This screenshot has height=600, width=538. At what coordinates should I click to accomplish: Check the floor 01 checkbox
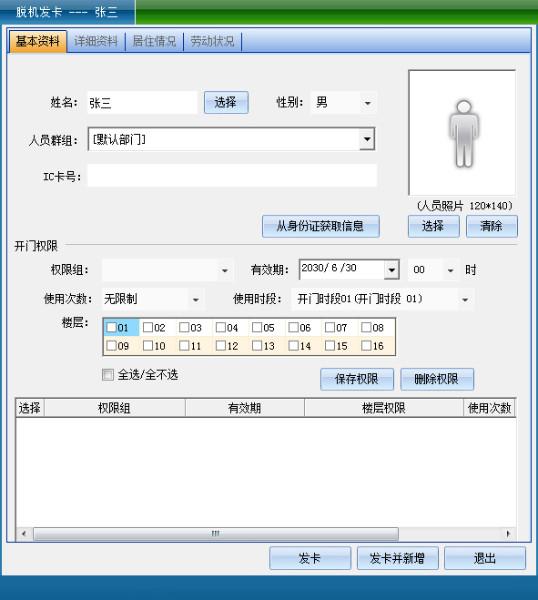click(x=111, y=327)
